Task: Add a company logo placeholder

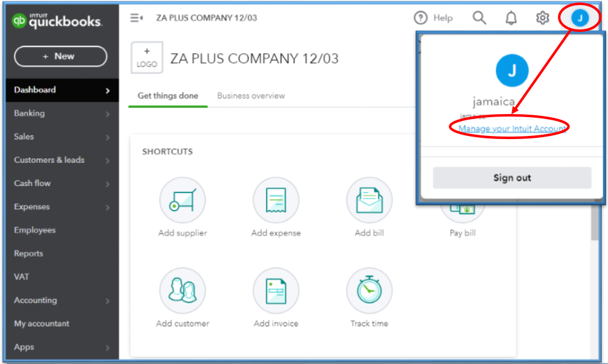Action: coord(147,58)
